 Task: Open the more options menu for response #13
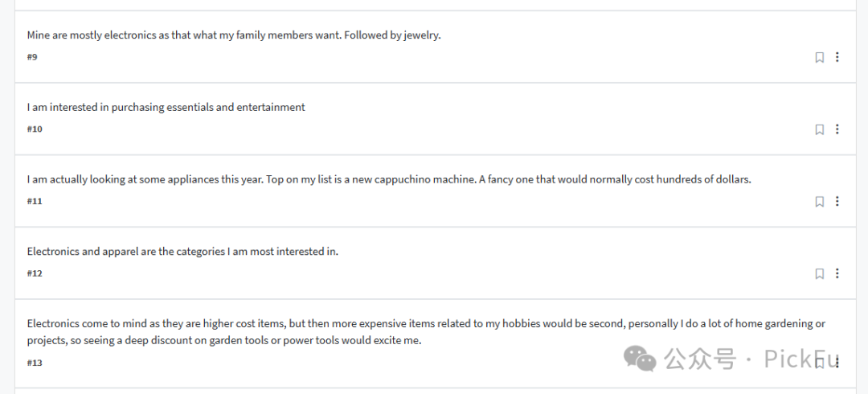[x=837, y=363]
